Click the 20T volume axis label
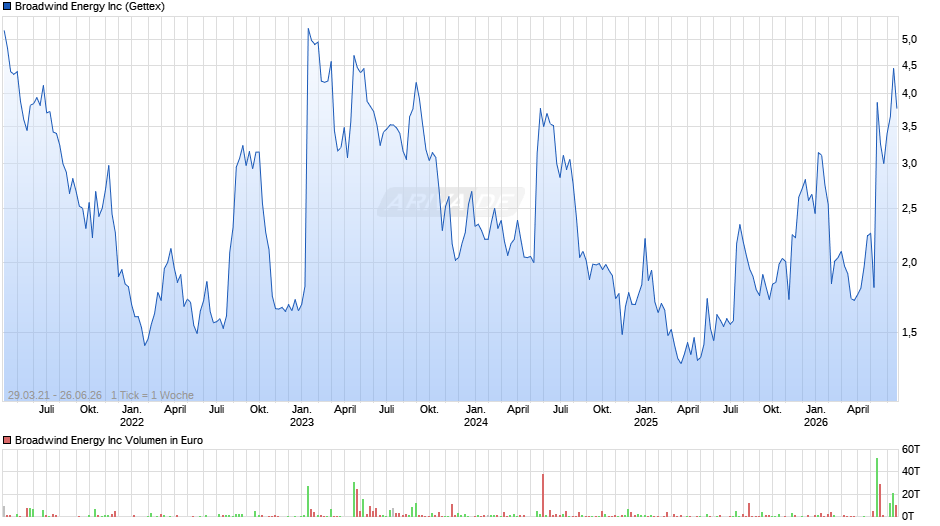The width and height of the screenshot is (940, 526). pyautogui.click(x=911, y=494)
